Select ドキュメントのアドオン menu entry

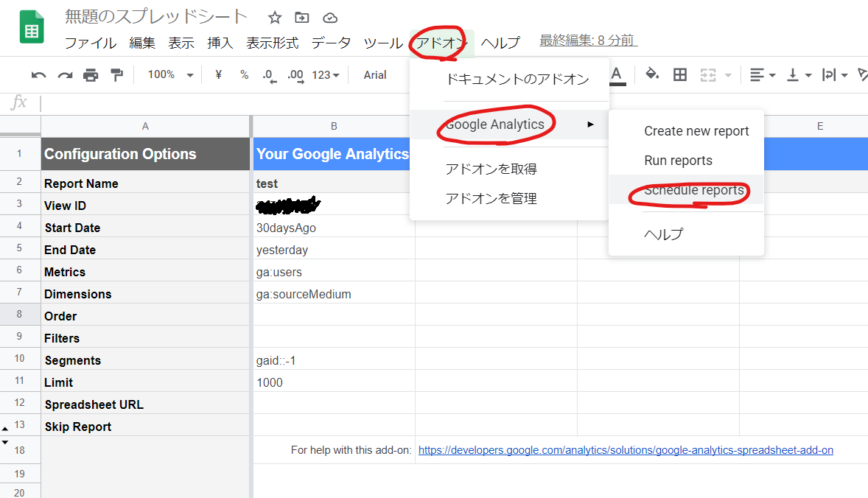(517, 80)
